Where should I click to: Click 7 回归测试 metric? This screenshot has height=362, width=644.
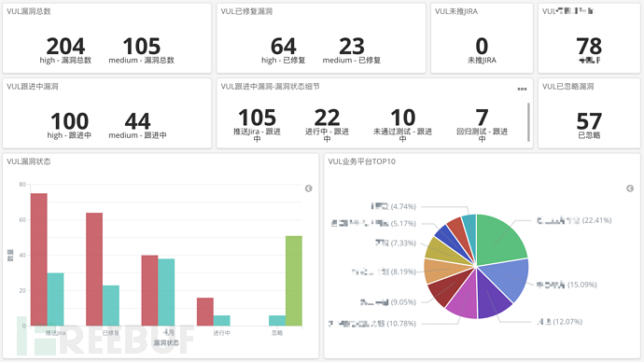(482, 125)
